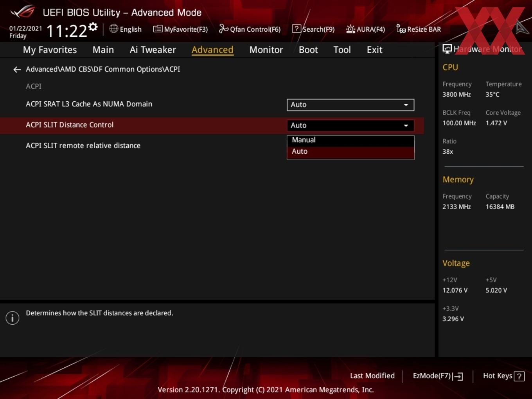Click the ReSize BAR icon
The width and height of the screenshot is (532, 399).
pos(401,29)
